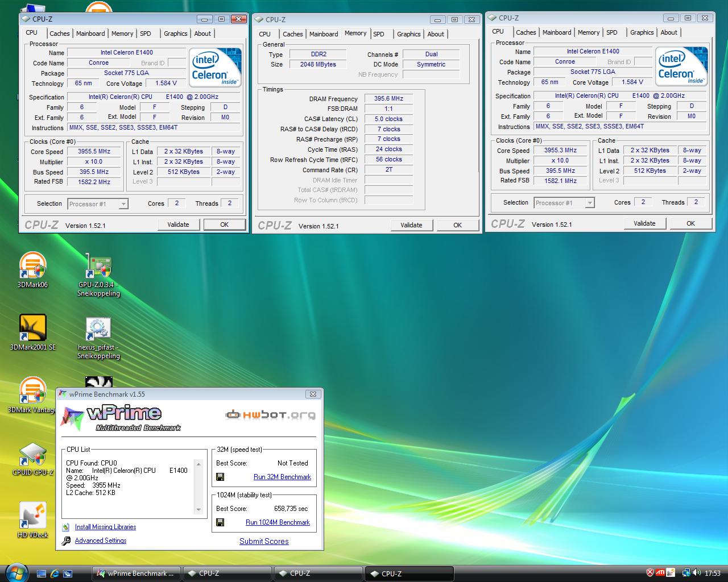The height and width of the screenshot is (582, 728).
Task: Click the hwbot.org logo in wPrime
Action: click(x=271, y=415)
